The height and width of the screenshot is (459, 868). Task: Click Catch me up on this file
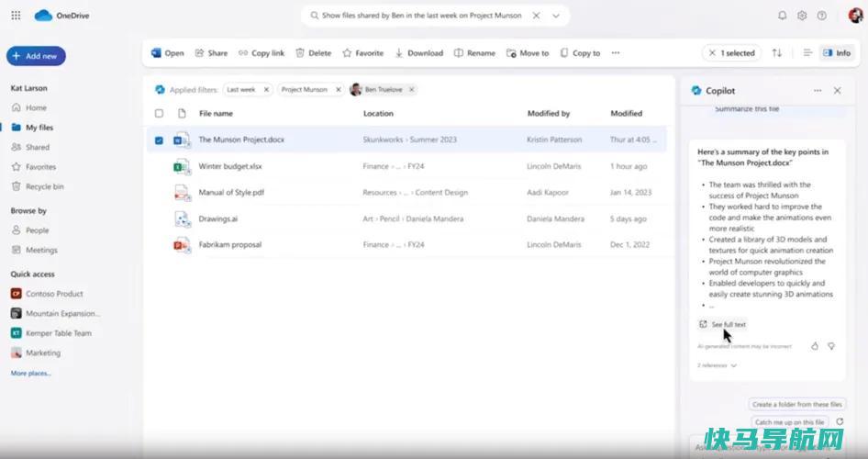click(789, 422)
